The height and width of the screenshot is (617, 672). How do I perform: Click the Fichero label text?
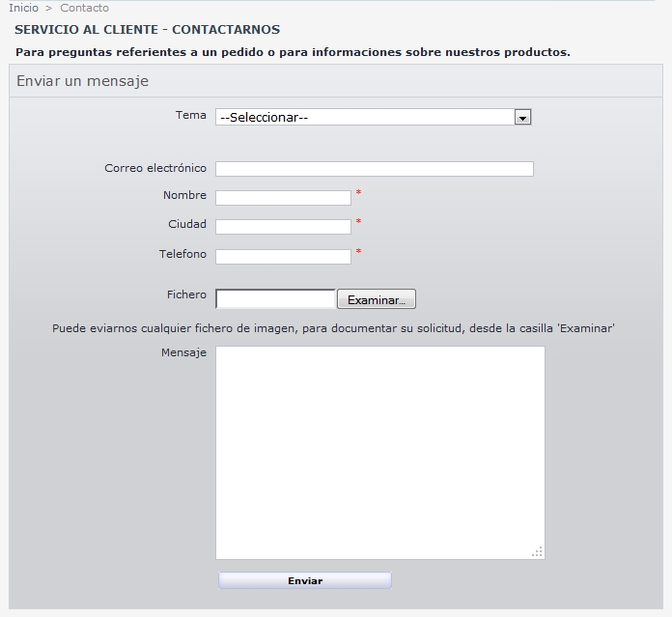[x=186, y=294]
